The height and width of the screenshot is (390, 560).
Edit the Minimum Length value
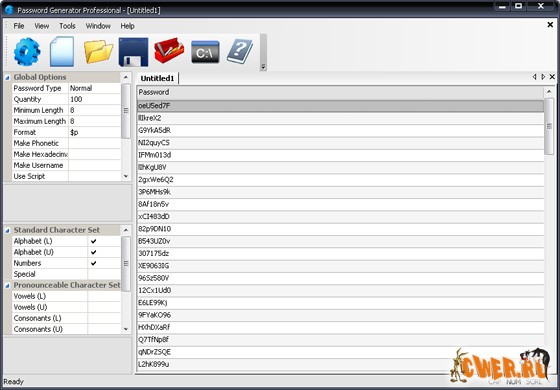pos(94,110)
